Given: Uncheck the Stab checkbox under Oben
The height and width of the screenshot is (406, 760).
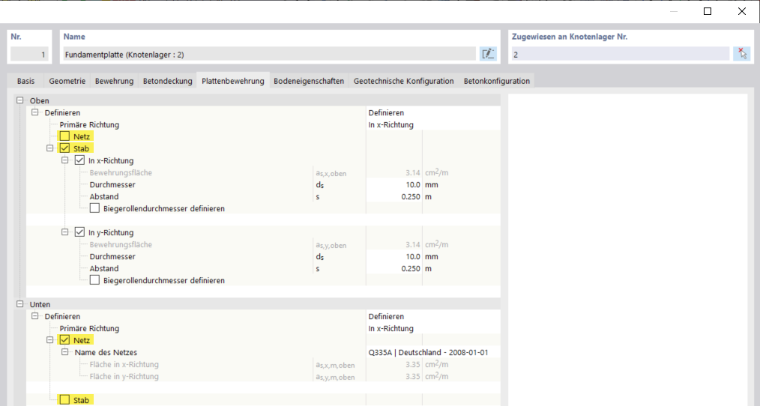Looking at the screenshot, I should click(64, 148).
